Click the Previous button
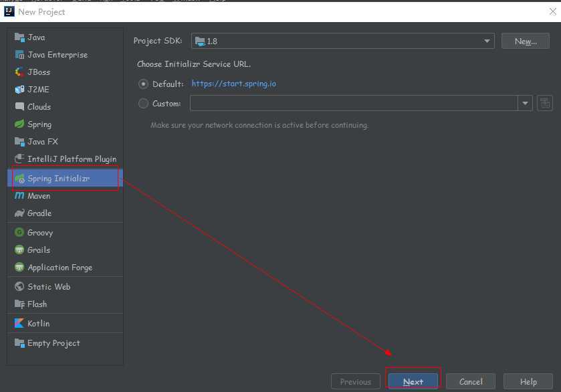This screenshot has height=392, width=561. tap(355, 381)
